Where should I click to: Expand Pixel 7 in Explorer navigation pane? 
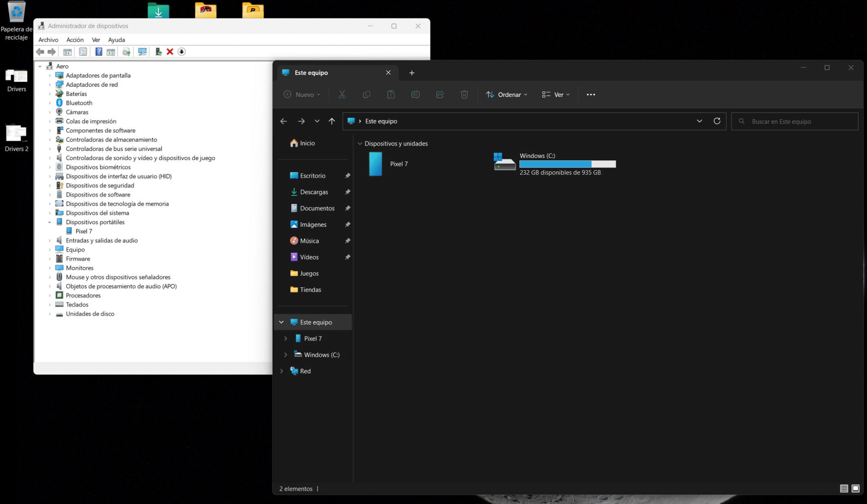286,339
